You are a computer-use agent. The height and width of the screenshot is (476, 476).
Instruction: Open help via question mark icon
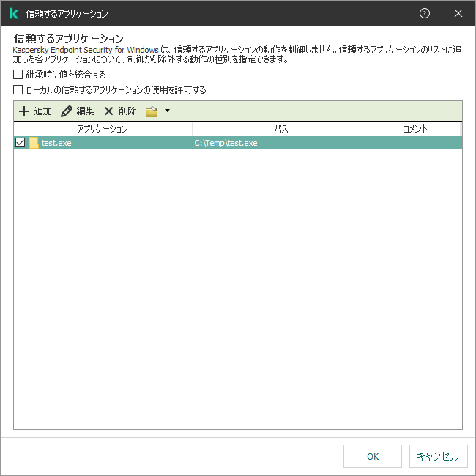pos(425,13)
